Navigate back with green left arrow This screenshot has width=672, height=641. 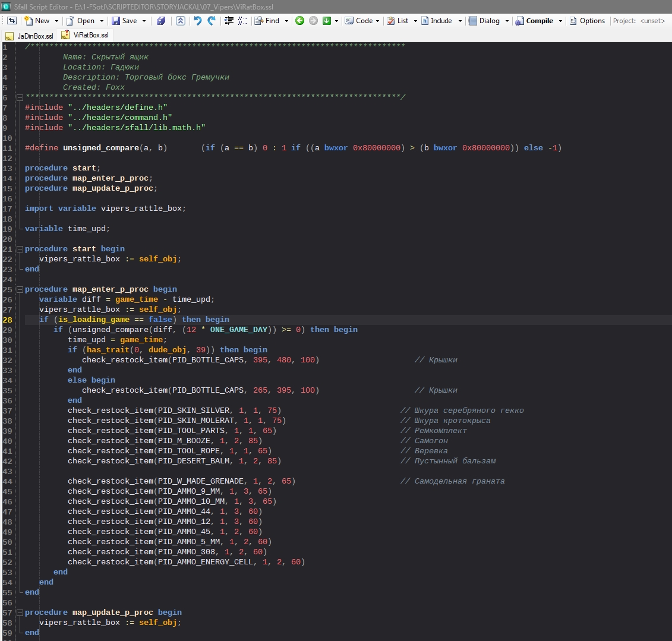click(299, 21)
